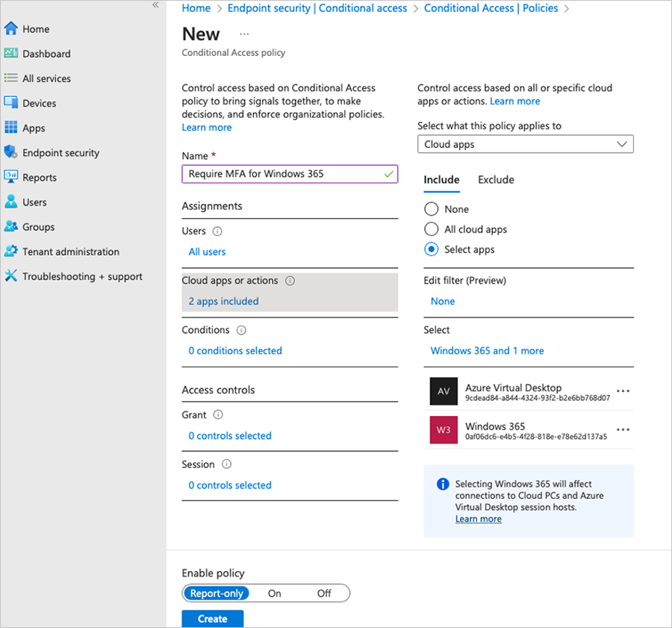Click 0 controls selected under Session
This screenshot has width=672, height=628.
(x=230, y=485)
